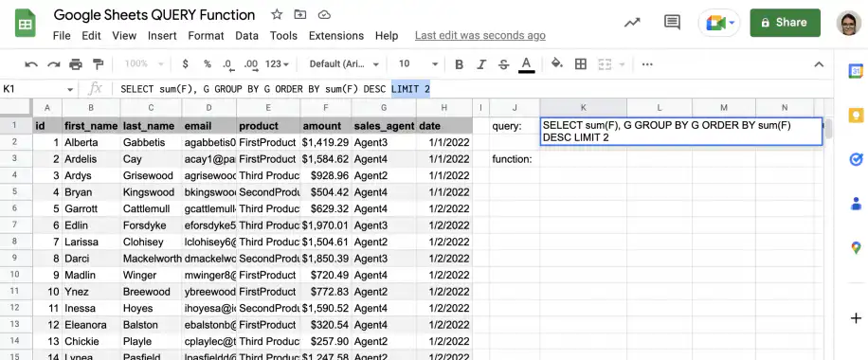The width and height of the screenshot is (868, 360).
Task: Increase decimal places
Action: (251, 64)
